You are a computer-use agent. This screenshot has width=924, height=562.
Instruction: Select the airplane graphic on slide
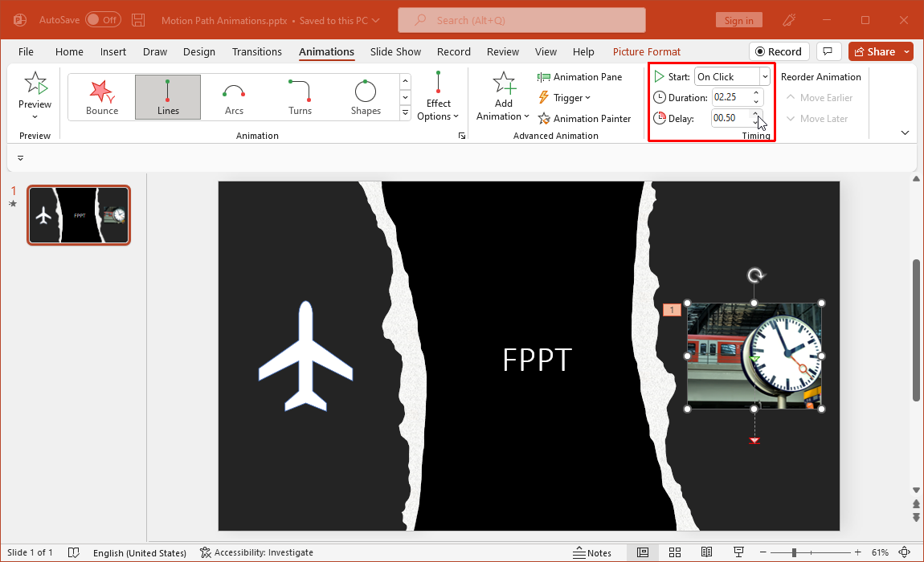pyautogui.click(x=305, y=356)
